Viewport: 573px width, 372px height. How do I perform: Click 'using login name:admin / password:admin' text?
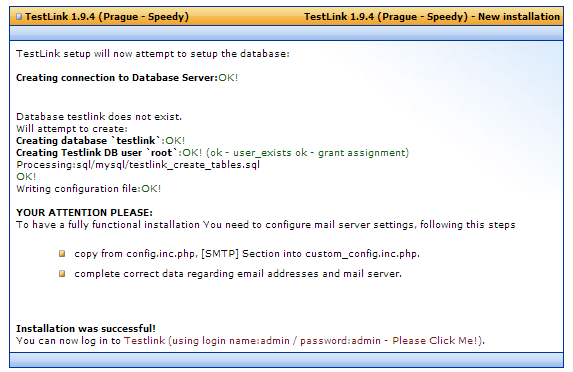click(x=276, y=341)
